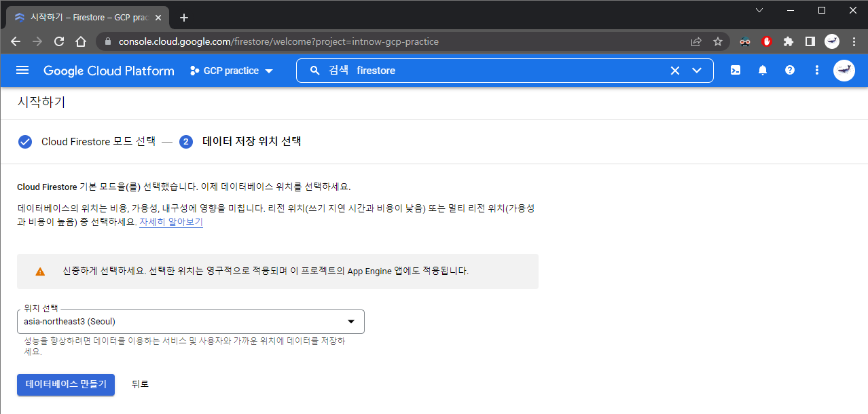Viewport: 868px width, 414px height.
Task: Click the red hand blocker extension icon
Action: pyautogui.click(x=767, y=41)
